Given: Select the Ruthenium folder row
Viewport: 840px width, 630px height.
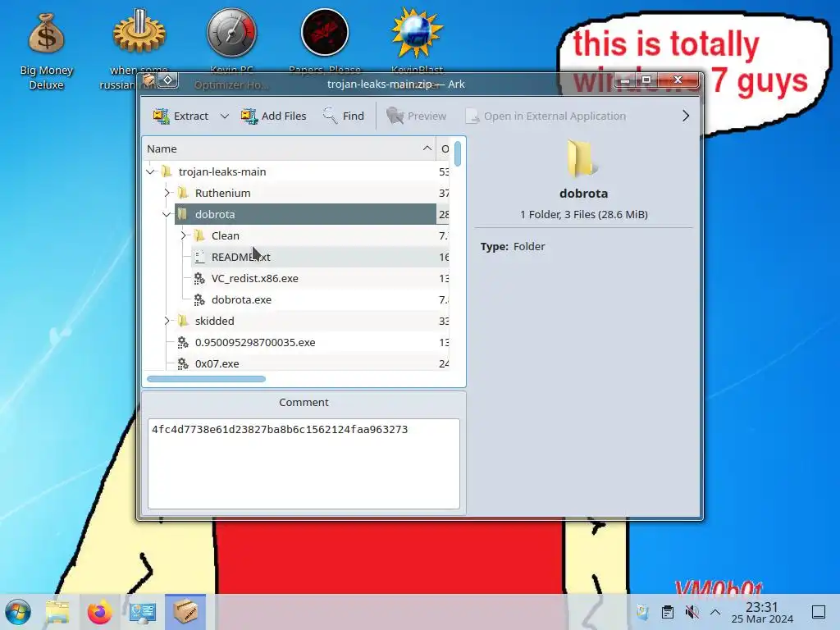Looking at the screenshot, I should coord(305,193).
